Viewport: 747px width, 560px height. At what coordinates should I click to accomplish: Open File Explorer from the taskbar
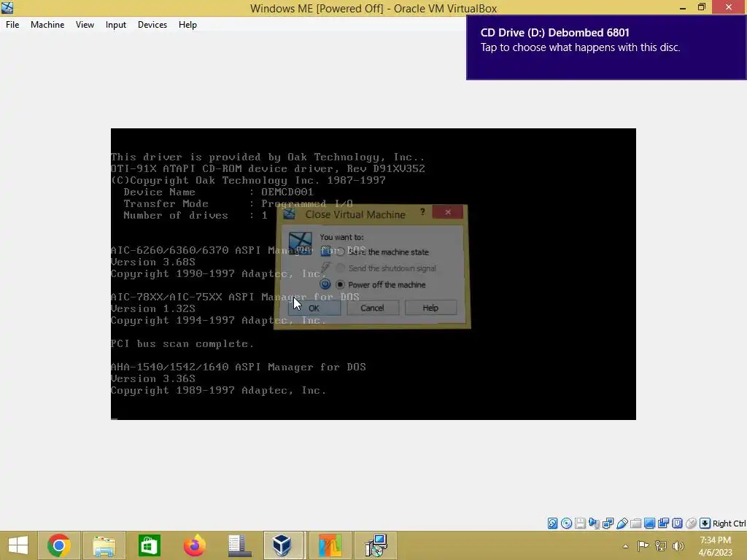coord(104,545)
